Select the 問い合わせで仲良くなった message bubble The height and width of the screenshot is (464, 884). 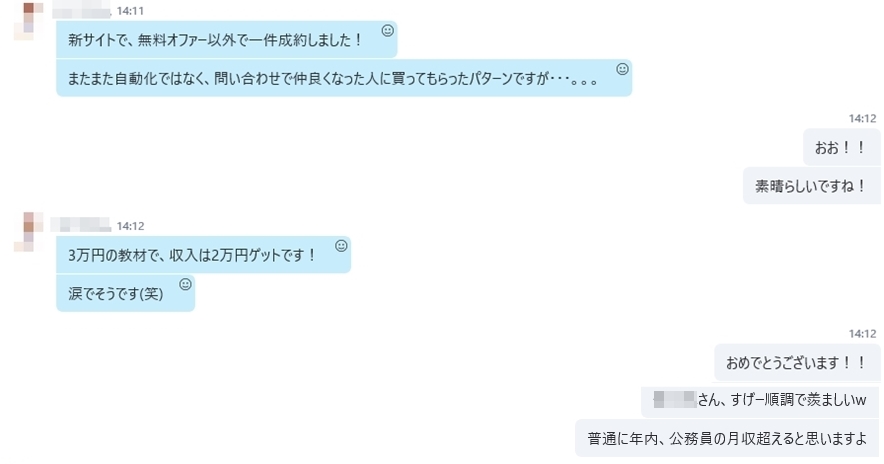coord(344,78)
